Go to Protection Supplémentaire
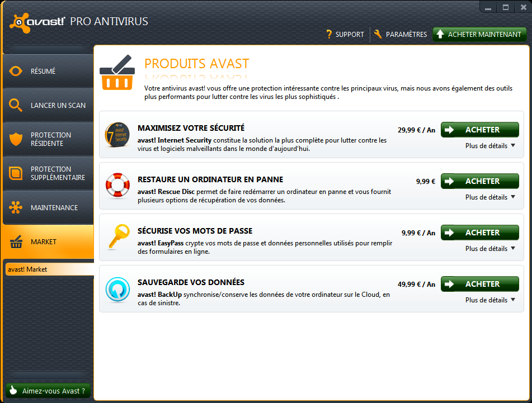 coord(48,173)
